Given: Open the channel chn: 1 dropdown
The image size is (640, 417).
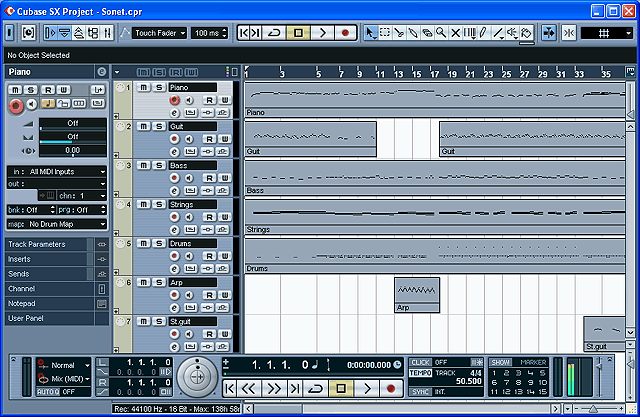Looking at the screenshot, I should 82,196.
